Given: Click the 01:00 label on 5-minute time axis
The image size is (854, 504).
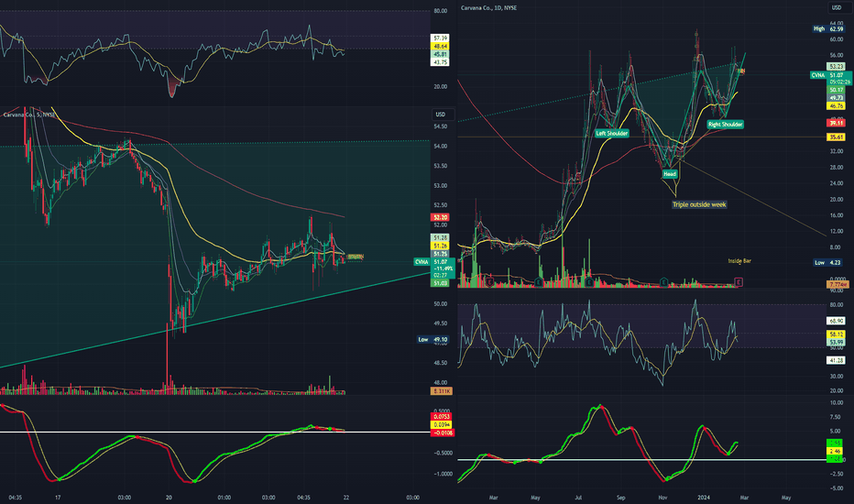Looking at the screenshot, I should (224, 498).
